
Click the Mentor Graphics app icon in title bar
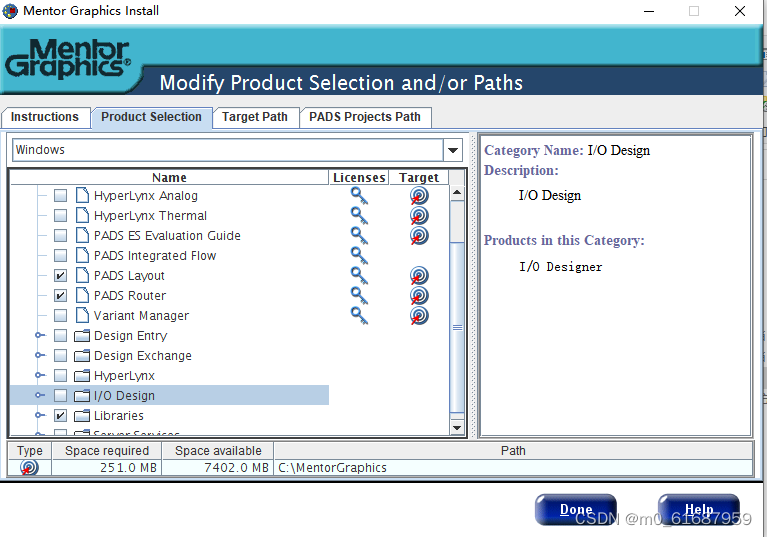[x=10, y=11]
